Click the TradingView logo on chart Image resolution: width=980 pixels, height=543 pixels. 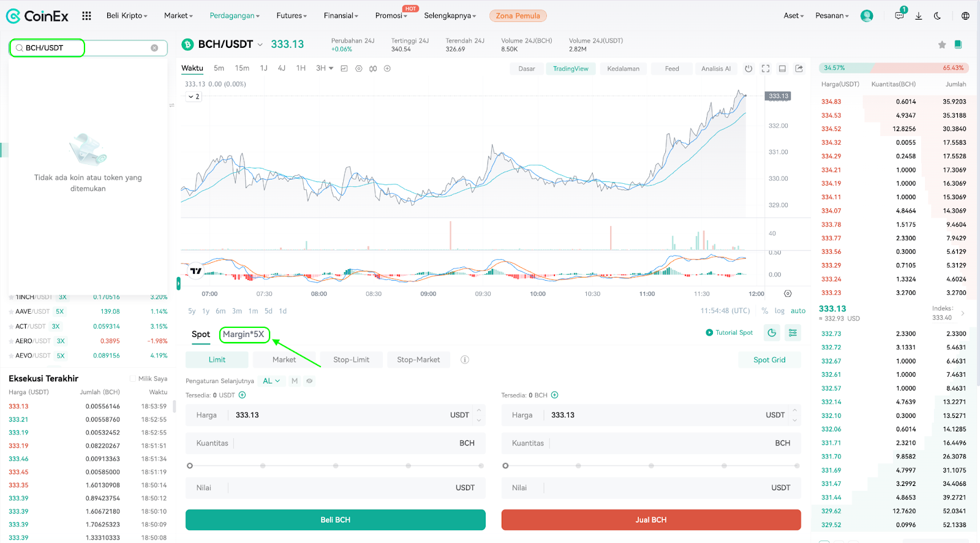pyautogui.click(x=196, y=271)
